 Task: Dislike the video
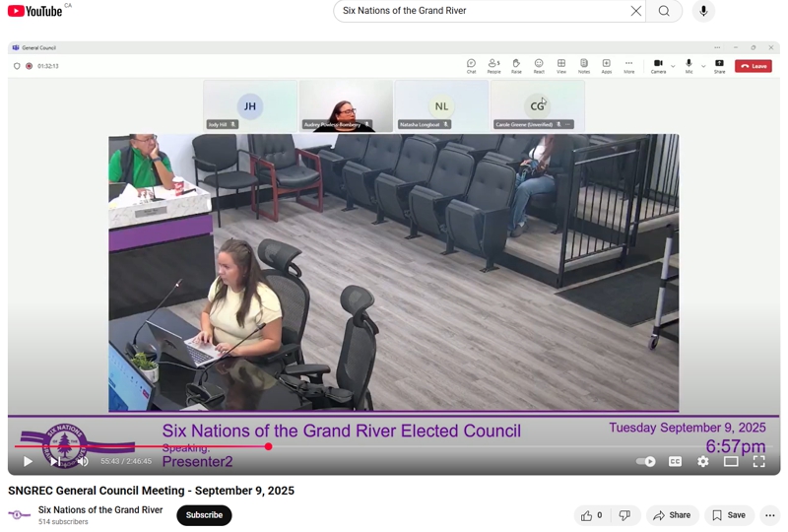(624, 515)
